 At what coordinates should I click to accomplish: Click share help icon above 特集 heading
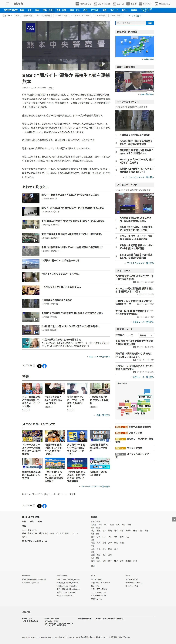pos(34,365)
